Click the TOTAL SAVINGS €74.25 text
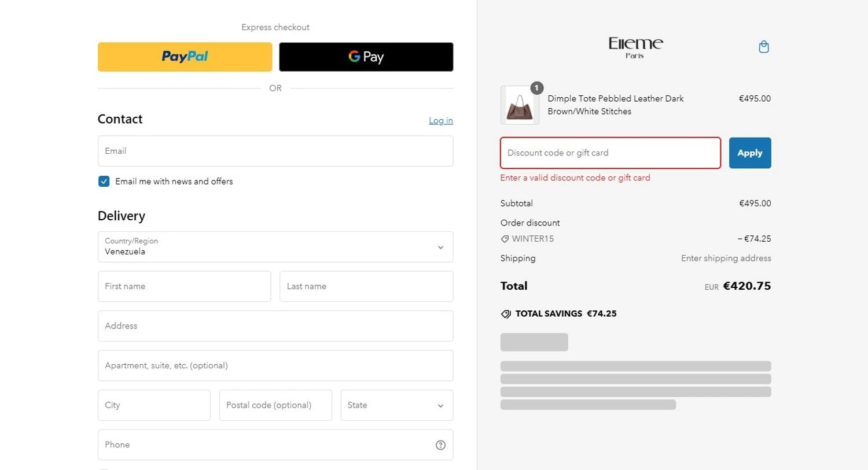Screen dimensions: 868x470 point(566,314)
